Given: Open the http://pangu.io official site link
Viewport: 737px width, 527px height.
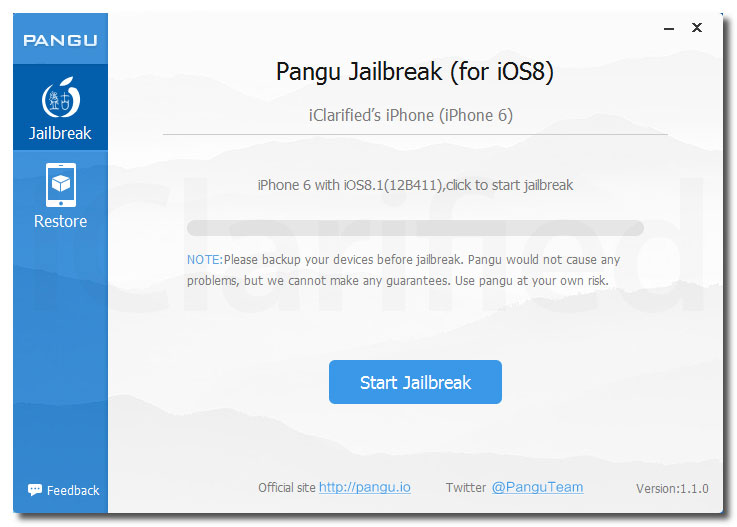Looking at the screenshot, I should pos(365,487).
